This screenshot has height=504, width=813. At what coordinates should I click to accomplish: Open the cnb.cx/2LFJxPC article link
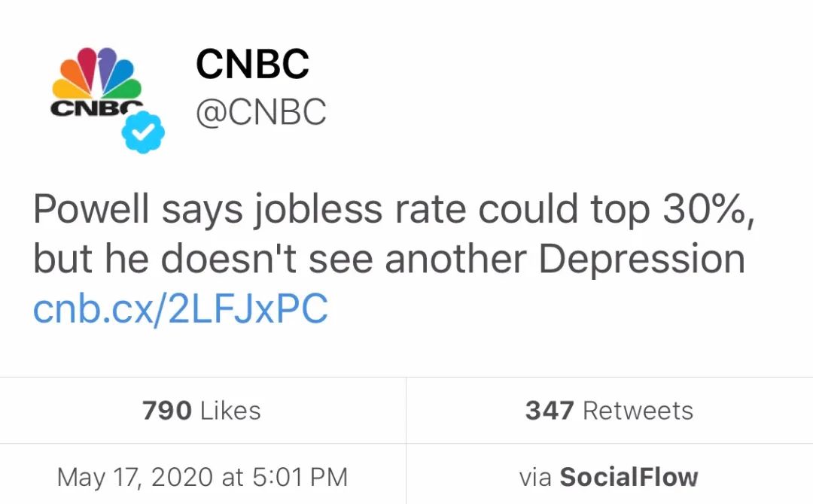[x=181, y=308]
